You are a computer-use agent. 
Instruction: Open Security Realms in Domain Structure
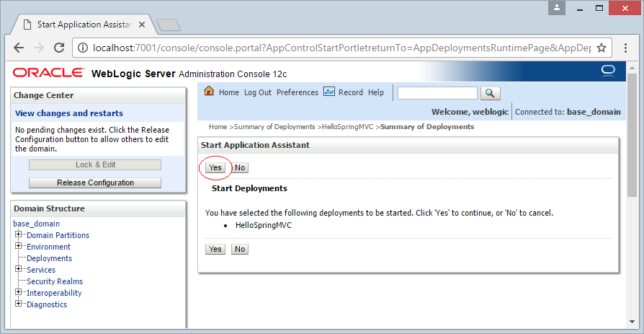click(x=55, y=281)
